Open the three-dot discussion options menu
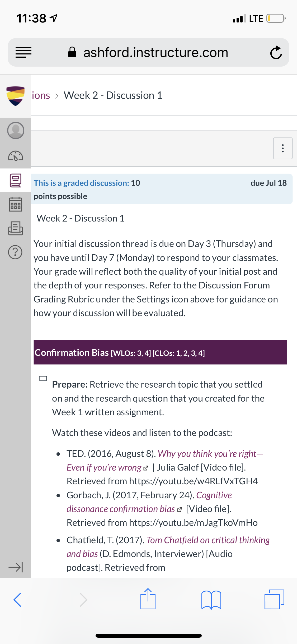Viewport: 297px width, 644px height. point(283,148)
